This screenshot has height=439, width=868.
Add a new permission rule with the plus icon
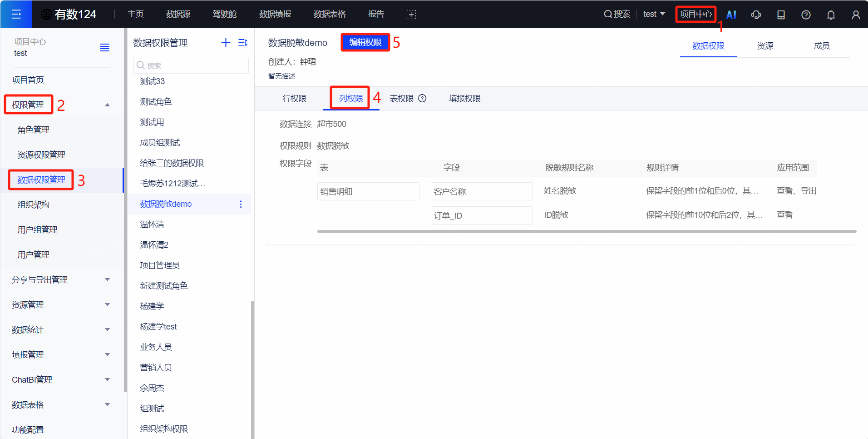226,42
